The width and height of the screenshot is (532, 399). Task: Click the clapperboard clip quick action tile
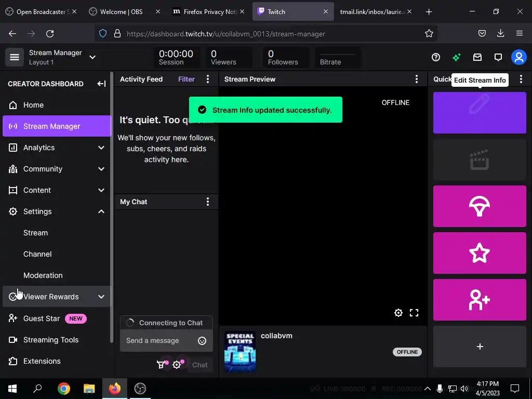click(x=480, y=159)
